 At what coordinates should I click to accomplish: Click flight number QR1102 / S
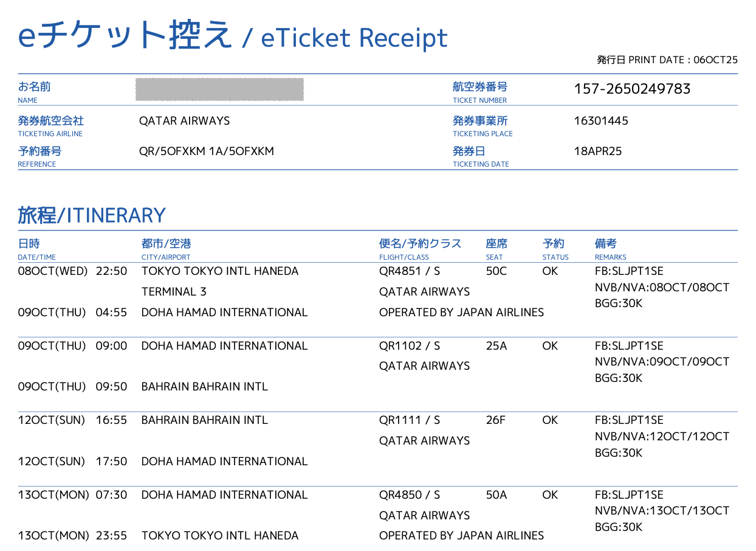409,345
